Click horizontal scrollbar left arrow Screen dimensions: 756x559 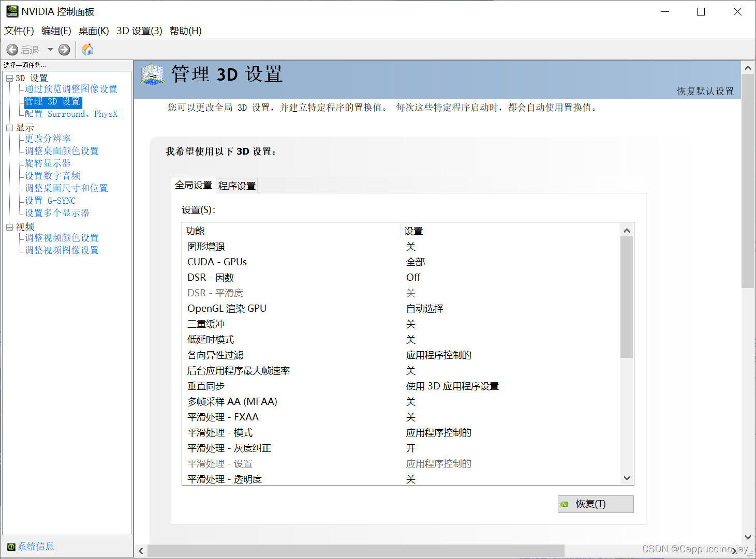tap(141, 551)
